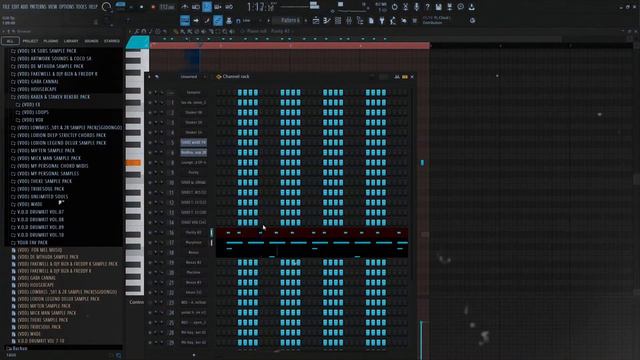This screenshot has height=360, width=640.
Task: Switch to the PROJECT browser tab
Action: (x=30, y=41)
